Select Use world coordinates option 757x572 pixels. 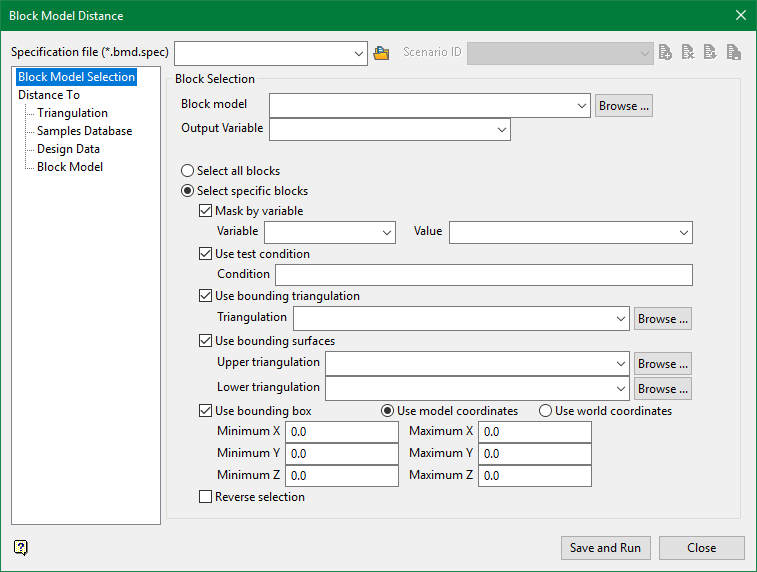pyautogui.click(x=546, y=411)
